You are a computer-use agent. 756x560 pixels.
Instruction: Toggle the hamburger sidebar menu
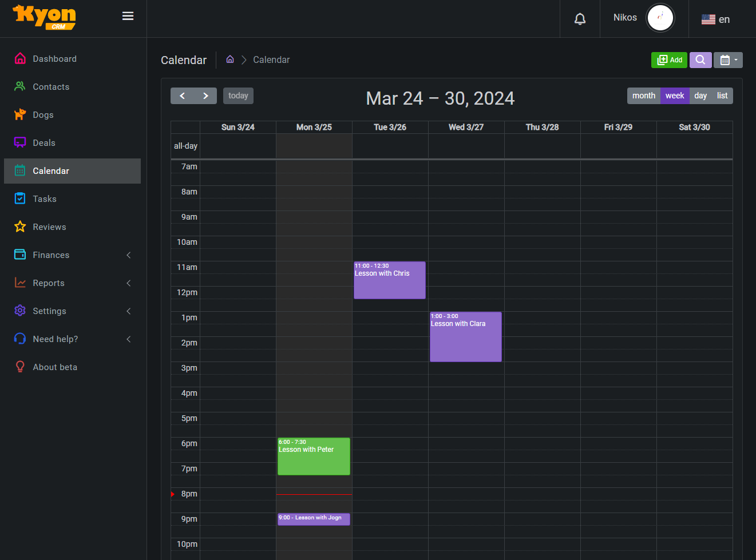point(128,16)
